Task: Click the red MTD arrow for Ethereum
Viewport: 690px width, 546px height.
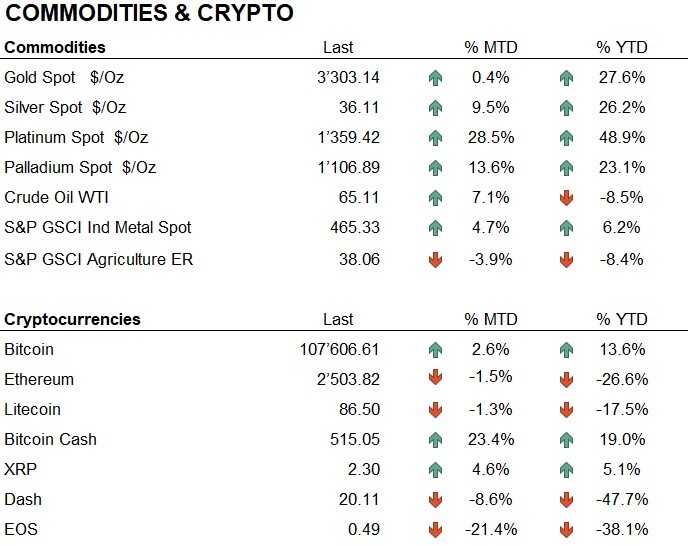Action: click(x=434, y=380)
